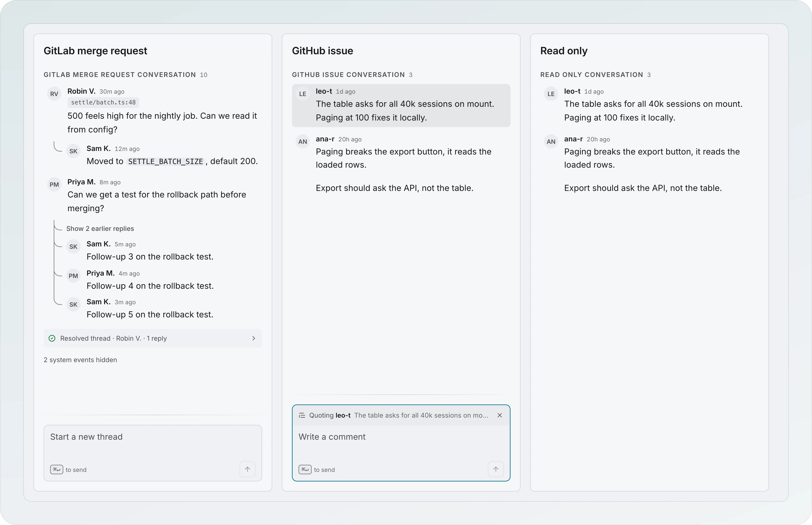
Task: Click Sam K.'s avatar on Follow-up 5
Action: click(73, 304)
